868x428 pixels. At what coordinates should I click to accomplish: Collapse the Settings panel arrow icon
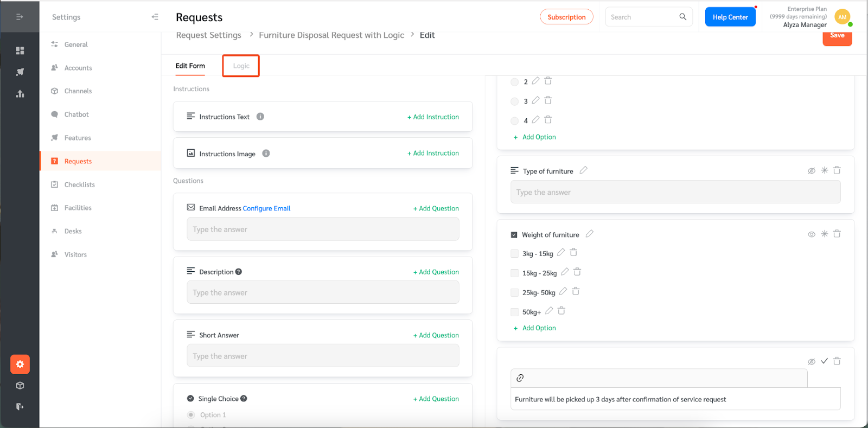tap(155, 17)
